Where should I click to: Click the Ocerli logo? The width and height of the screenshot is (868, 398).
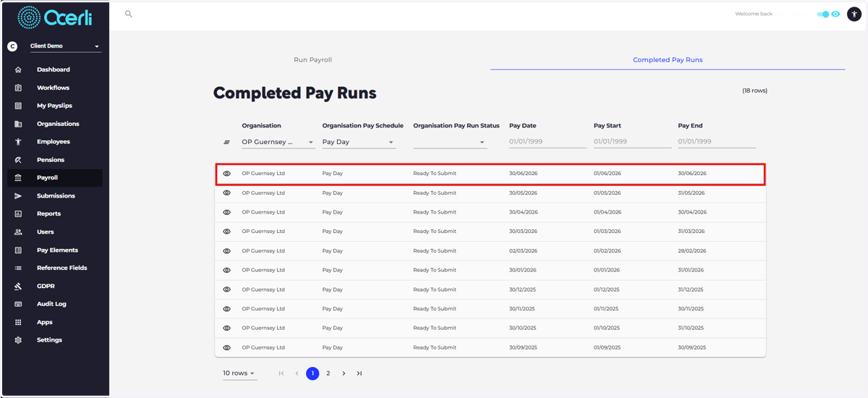click(54, 17)
